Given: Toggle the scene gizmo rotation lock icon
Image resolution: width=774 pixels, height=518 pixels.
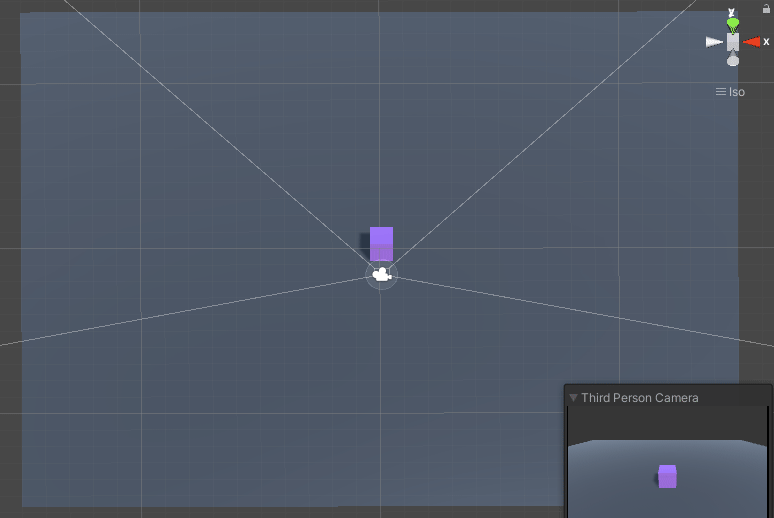Looking at the screenshot, I should [766, 8].
